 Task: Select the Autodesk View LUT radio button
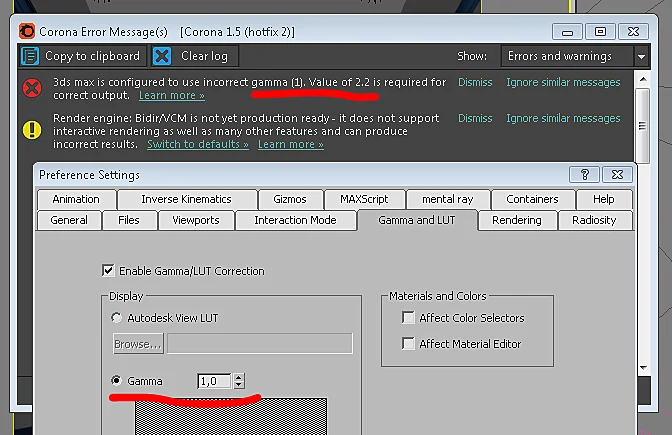point(116,318)
